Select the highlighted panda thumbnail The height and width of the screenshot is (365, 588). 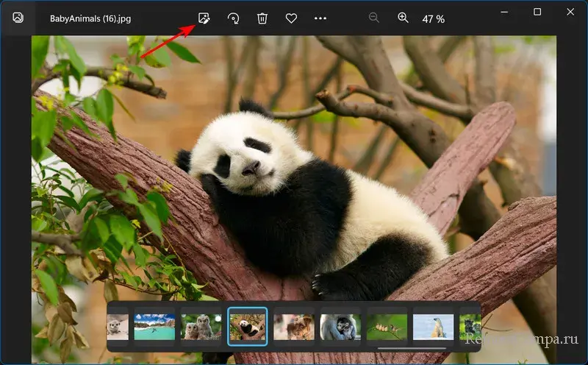[x=248, y=327]
